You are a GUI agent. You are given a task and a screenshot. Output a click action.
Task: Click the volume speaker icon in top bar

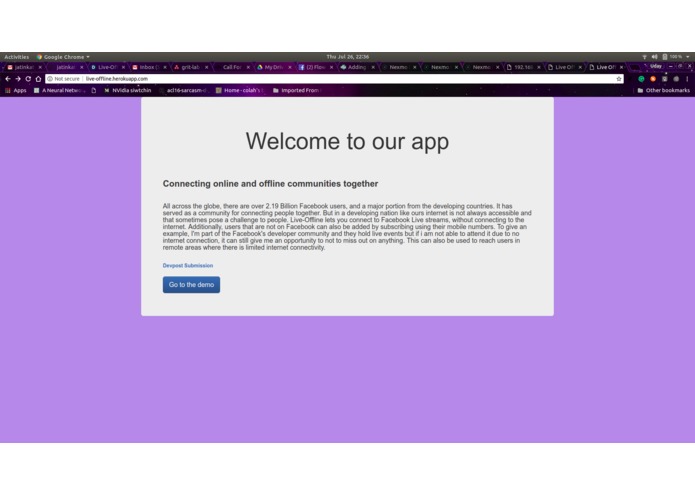pyautogui.click(x=654, y=57)
